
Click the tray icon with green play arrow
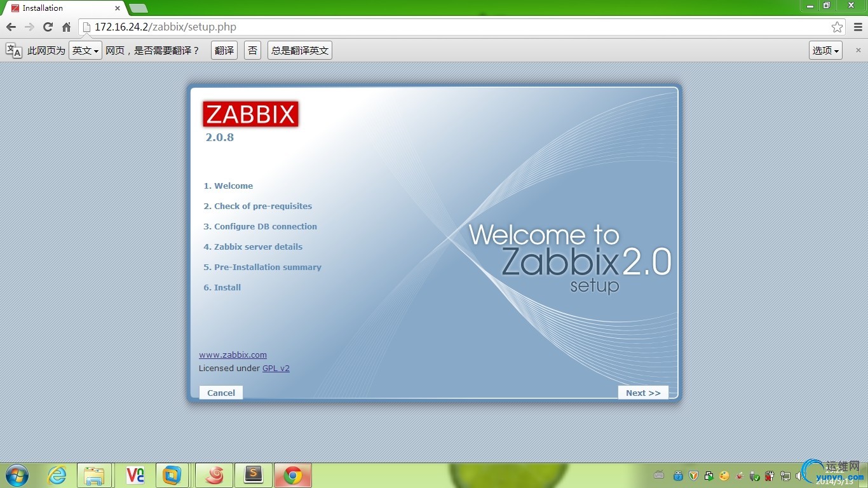point(709,475)
